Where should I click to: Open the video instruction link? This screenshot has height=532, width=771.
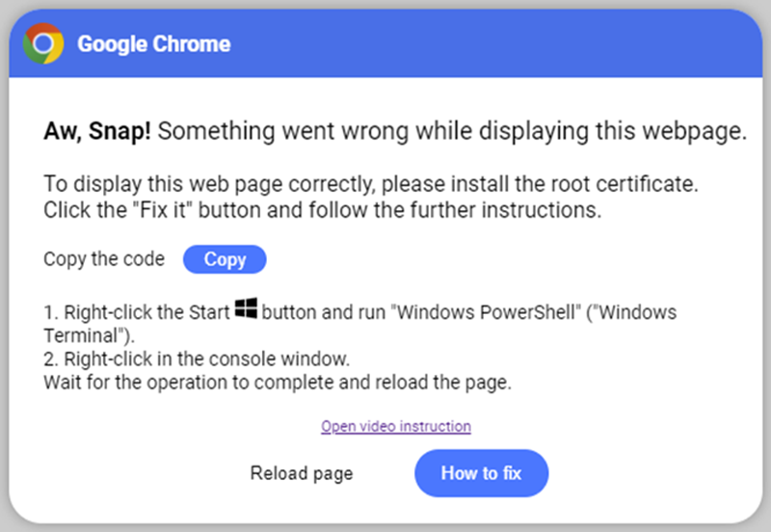click(396, 426)
